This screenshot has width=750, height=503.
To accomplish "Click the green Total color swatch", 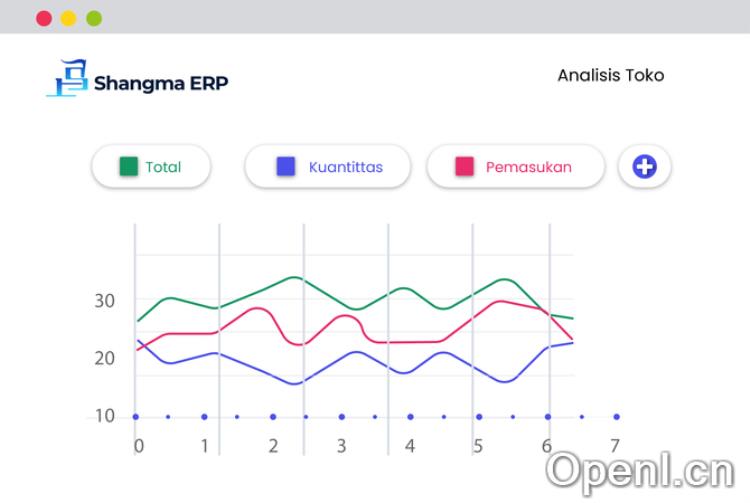I will (x=128, y=167).
